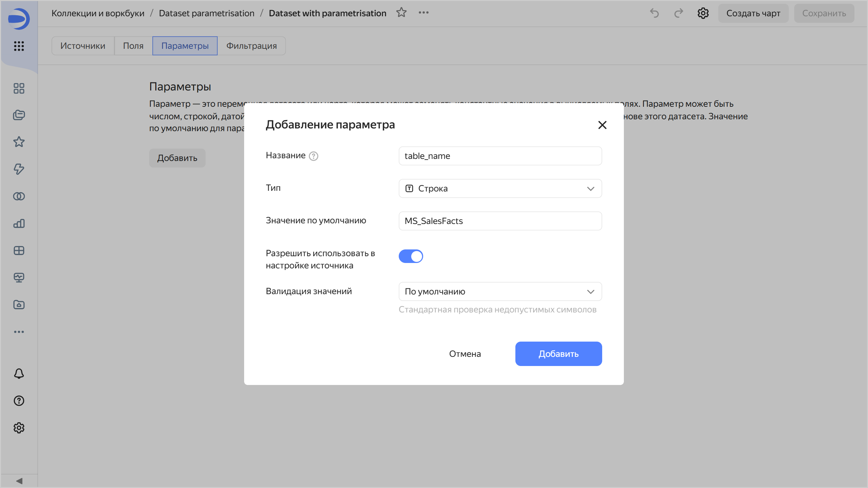Click the dataset settings gear in header

tap(703, 13)
